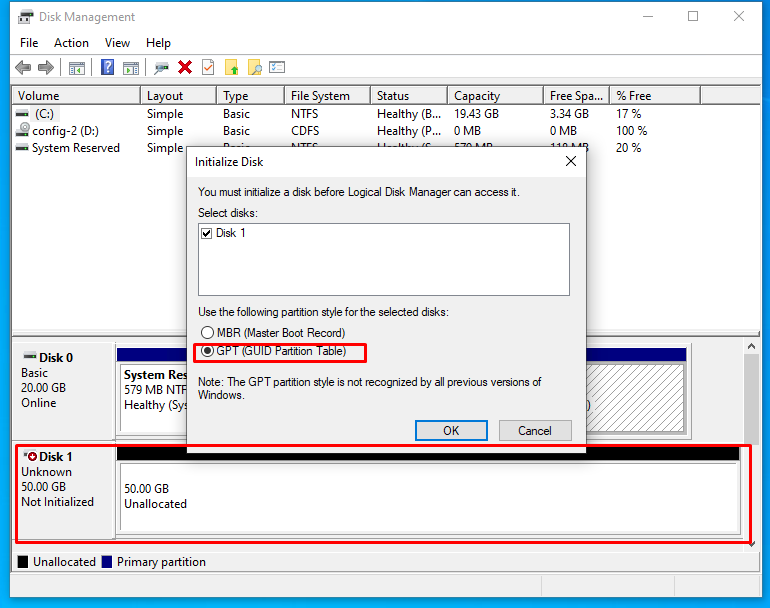
Task: Uncheck the Disk 1 checkbox
Action: click(206, 233)
